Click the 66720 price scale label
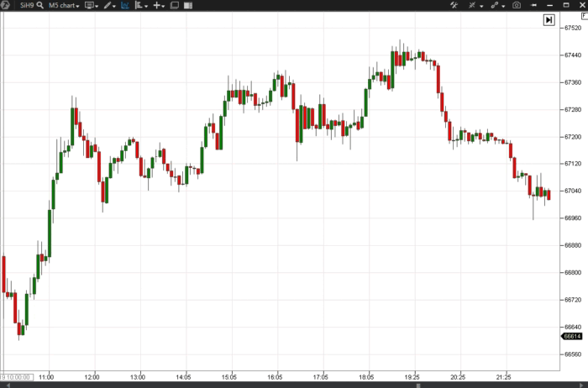The image size is (588, 388). (x=573, y=300)
